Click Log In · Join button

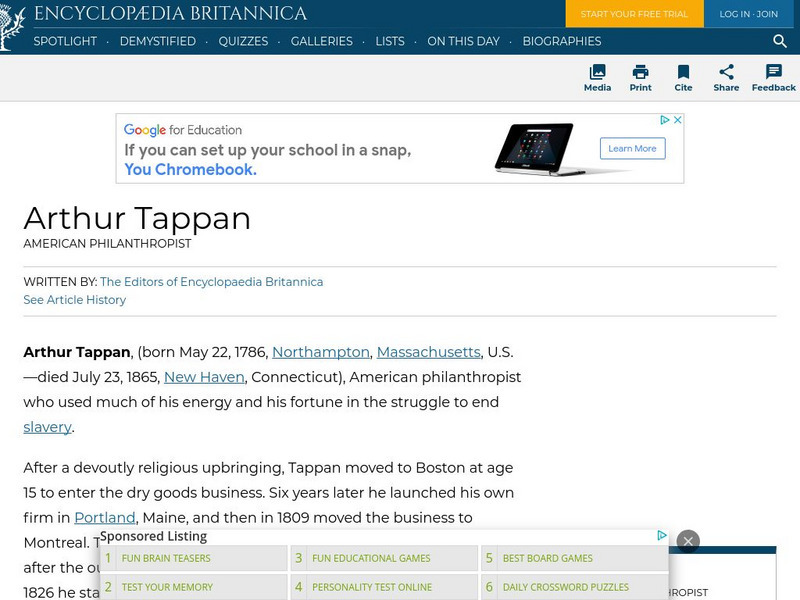pyautogui.click(x=748, y=14)
